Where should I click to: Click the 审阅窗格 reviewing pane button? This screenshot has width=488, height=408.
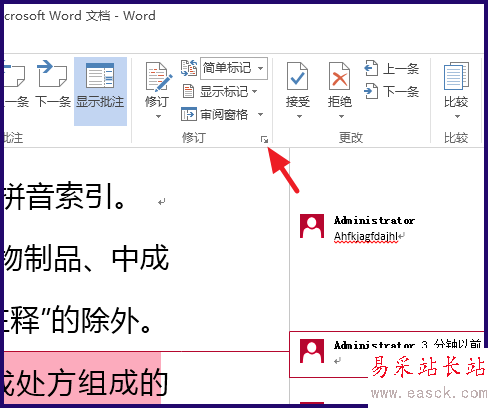tap(215, 114)
